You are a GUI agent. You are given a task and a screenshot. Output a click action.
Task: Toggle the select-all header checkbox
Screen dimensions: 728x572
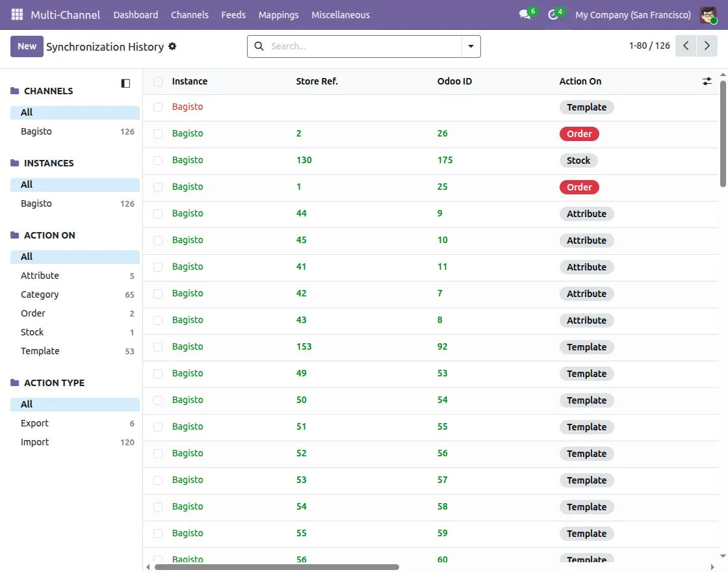pyautogui.click(x=158, y=82)
